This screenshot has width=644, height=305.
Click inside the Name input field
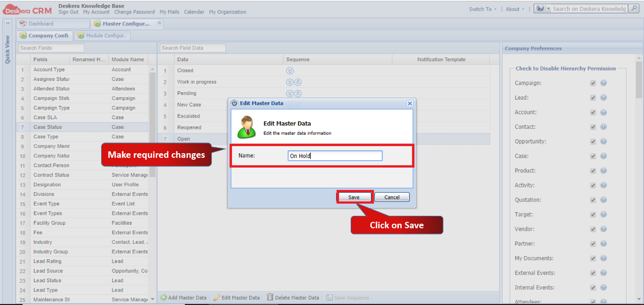pyautogui.click(x=335, y=156)
